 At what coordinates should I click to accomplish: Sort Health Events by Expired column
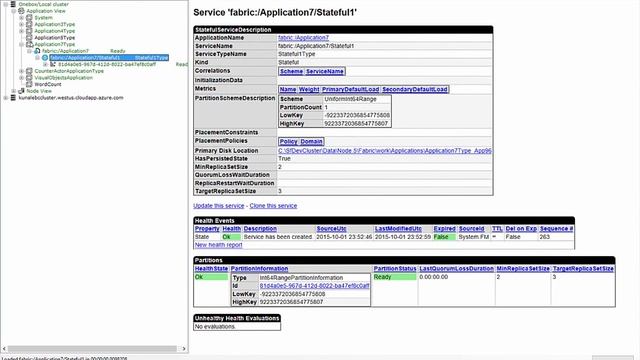click(x=444, y=229)
